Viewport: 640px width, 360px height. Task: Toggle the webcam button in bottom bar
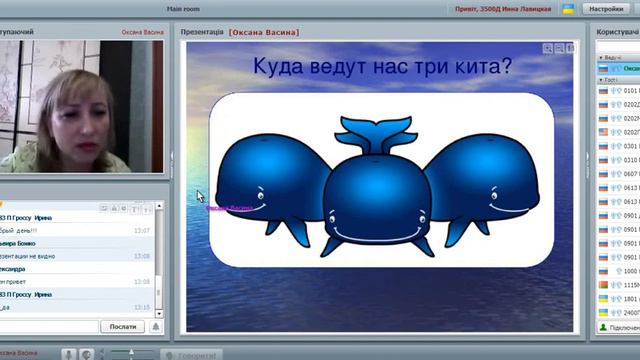(87, 354)
